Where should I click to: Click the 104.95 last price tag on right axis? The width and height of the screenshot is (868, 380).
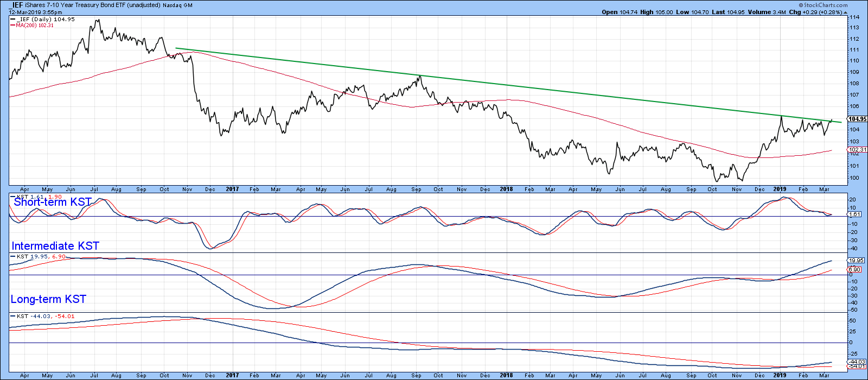(857, 119)
